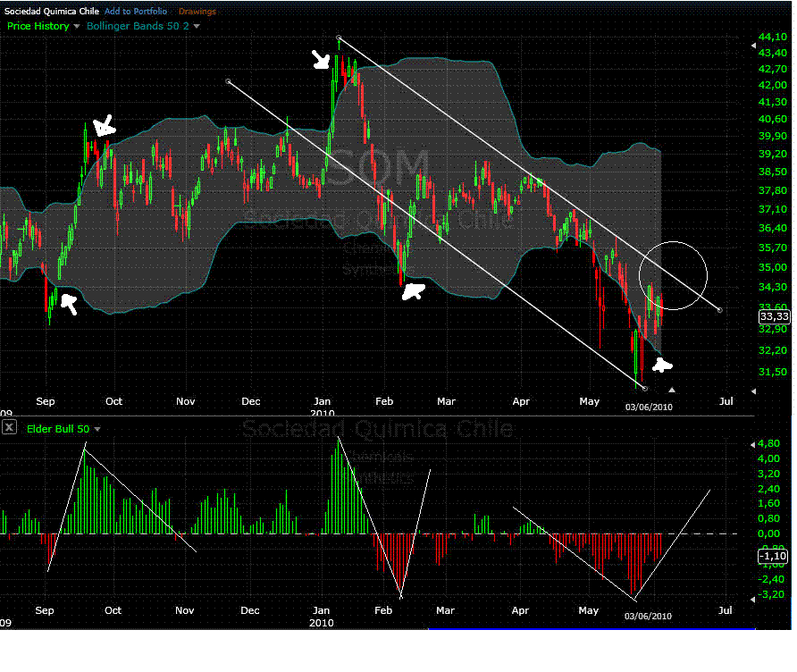Click the white circle drawing on chart
This screenshot has height=672, width=797.
(x=674, y=275)
